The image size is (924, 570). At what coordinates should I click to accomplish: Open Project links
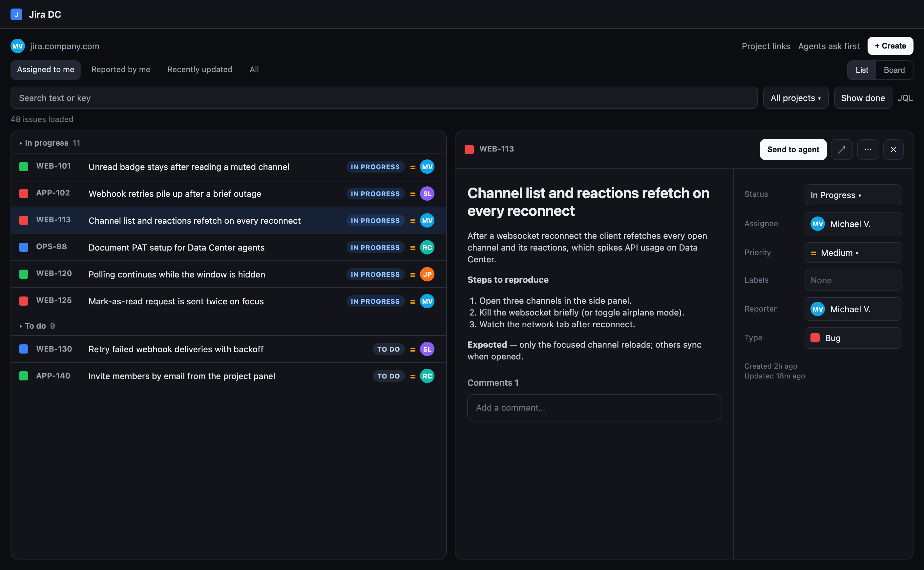[766, 46]
